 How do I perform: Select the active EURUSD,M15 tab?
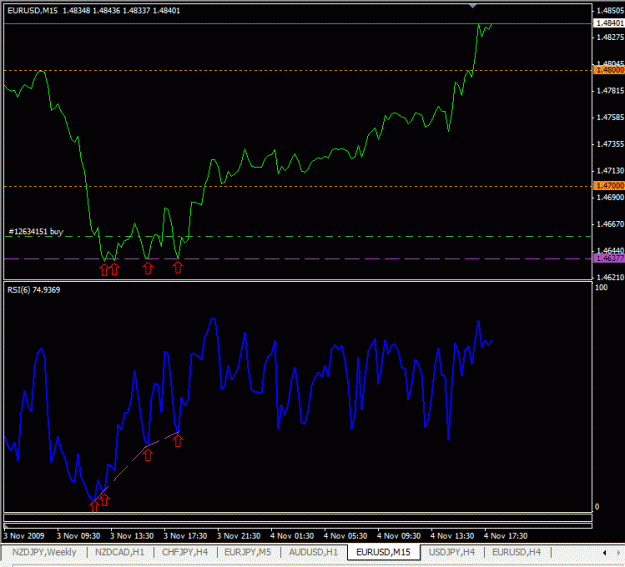[x=383, y=552]
